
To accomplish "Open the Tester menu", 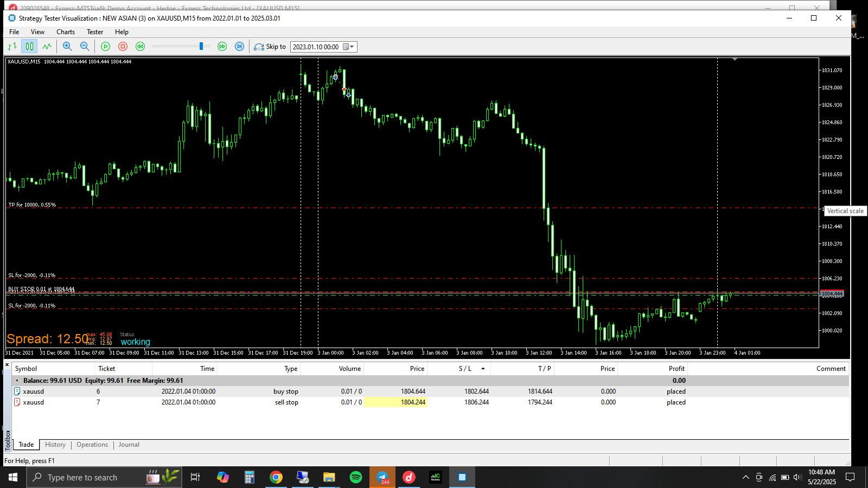I will [x=95, y=32].
